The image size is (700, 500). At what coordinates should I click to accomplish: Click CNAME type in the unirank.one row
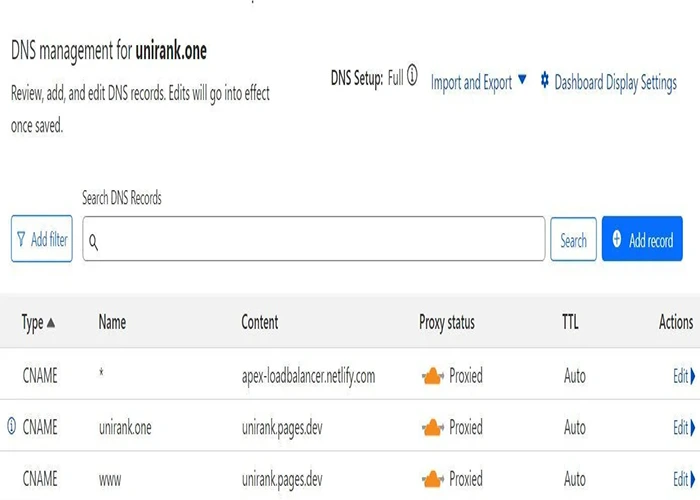[x=40, y=428]
